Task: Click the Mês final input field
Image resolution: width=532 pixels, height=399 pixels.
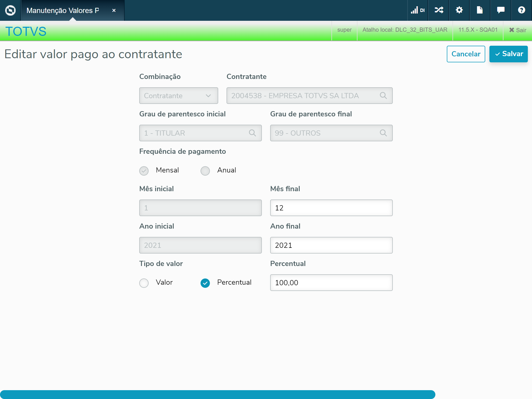Action: (x=331, y=208)
